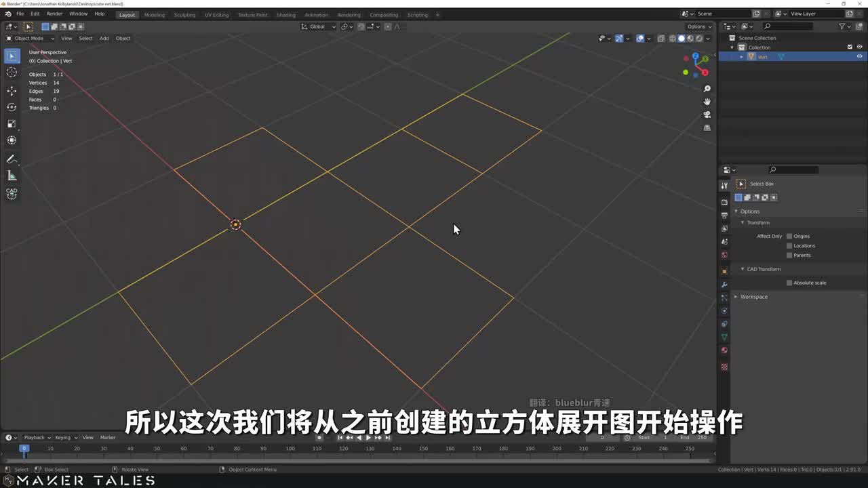Viewport: 868px width, 488px height.
Task: Select the Measure tool
Action: 12,176
